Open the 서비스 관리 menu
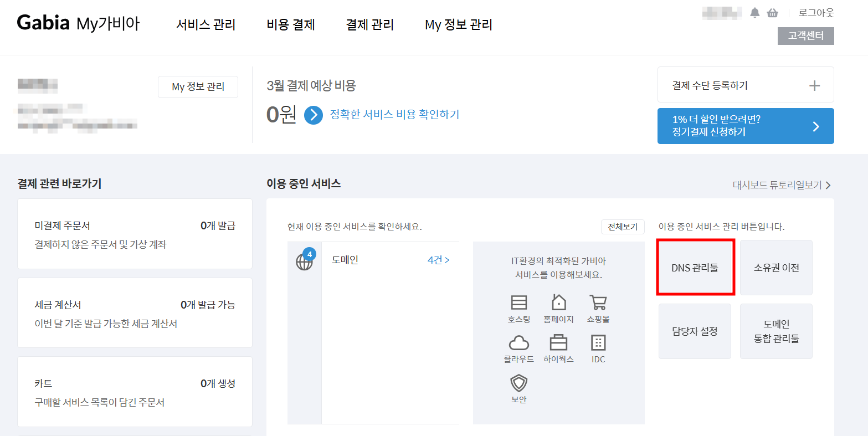This screenshot has width=868, height=436. pyautogui.click(x=206, y=24)
